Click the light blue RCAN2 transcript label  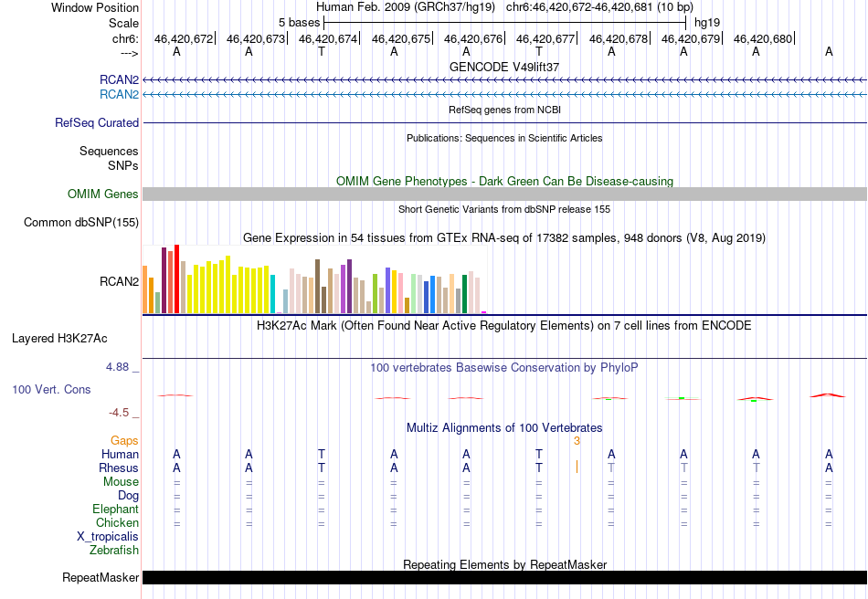pyautogui.click(x=119, y=94)
